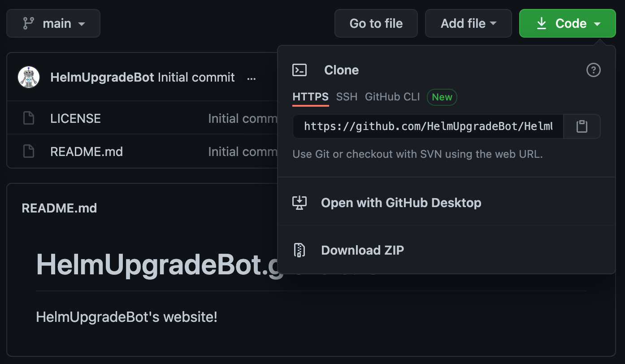625x364 pixels.
Task: Select the HTTPS clone tab
Action: click(310, 97)
